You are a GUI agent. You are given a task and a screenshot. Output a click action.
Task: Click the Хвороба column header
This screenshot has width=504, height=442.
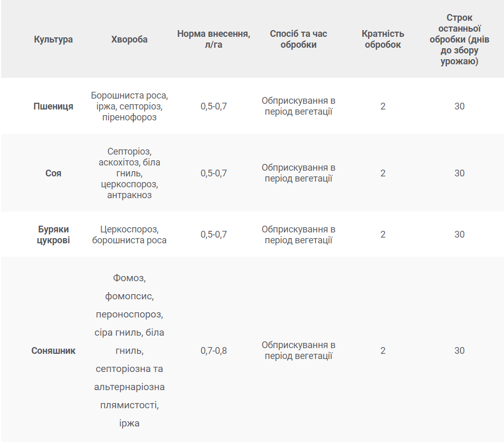tap(129, 39)
